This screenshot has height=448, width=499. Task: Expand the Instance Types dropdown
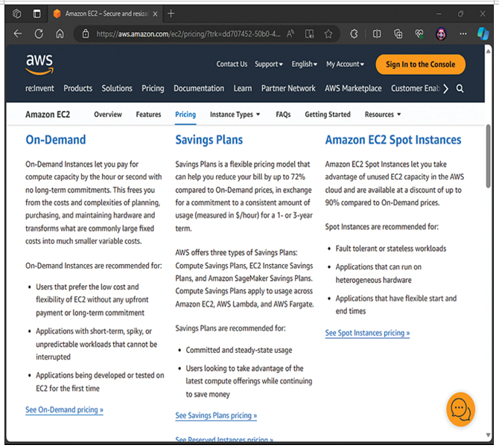tap(235, 115)
